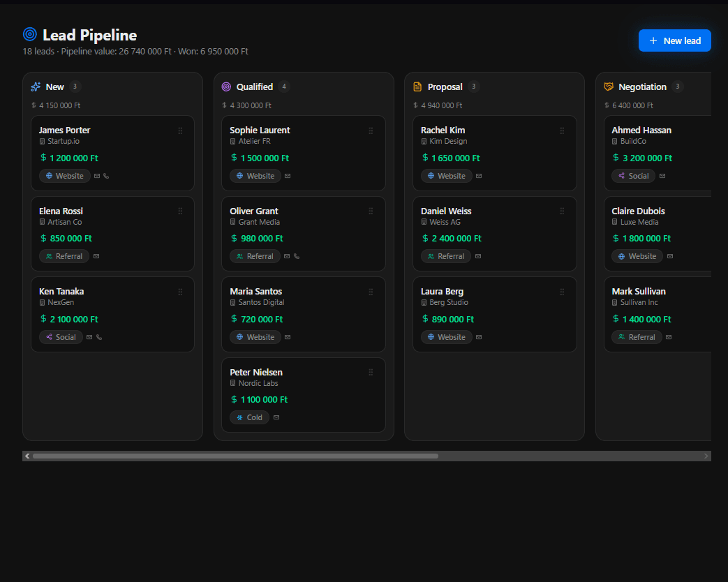This screenshot has height=582, width=728.
Task: Open the Proposal column header
Action: [x=446, y=87]
